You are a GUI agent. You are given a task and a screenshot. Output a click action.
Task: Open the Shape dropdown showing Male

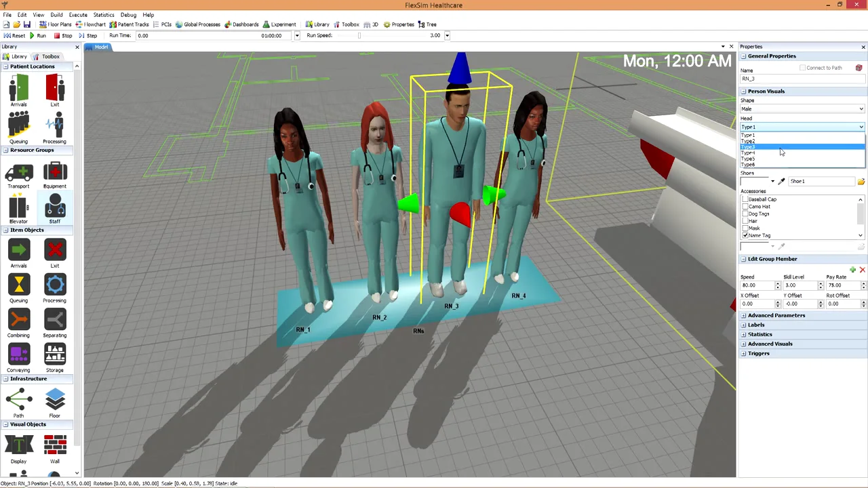pos(802,109)
